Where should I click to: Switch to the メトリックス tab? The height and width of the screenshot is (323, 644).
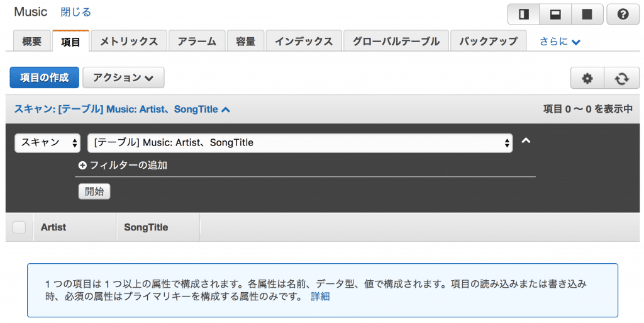pos(129,42)
